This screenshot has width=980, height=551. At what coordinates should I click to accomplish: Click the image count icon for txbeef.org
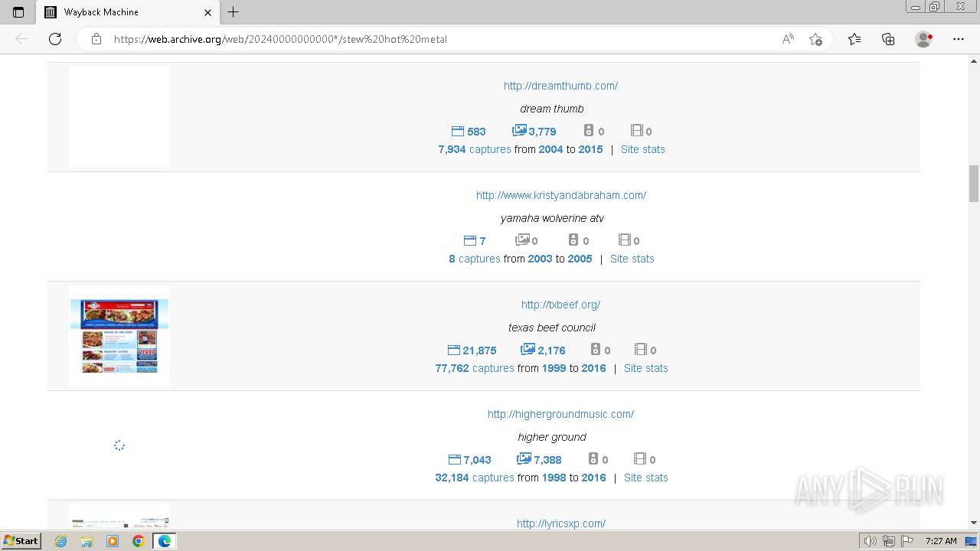528,350
